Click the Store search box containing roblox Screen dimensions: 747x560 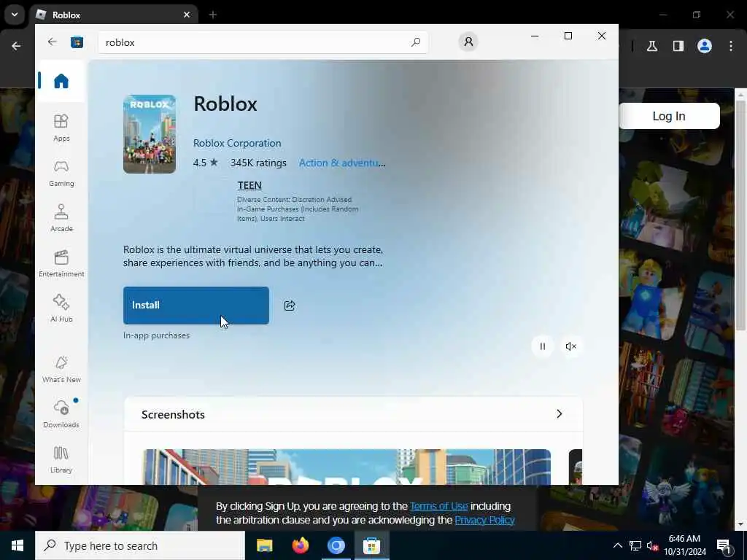point(263,42)
